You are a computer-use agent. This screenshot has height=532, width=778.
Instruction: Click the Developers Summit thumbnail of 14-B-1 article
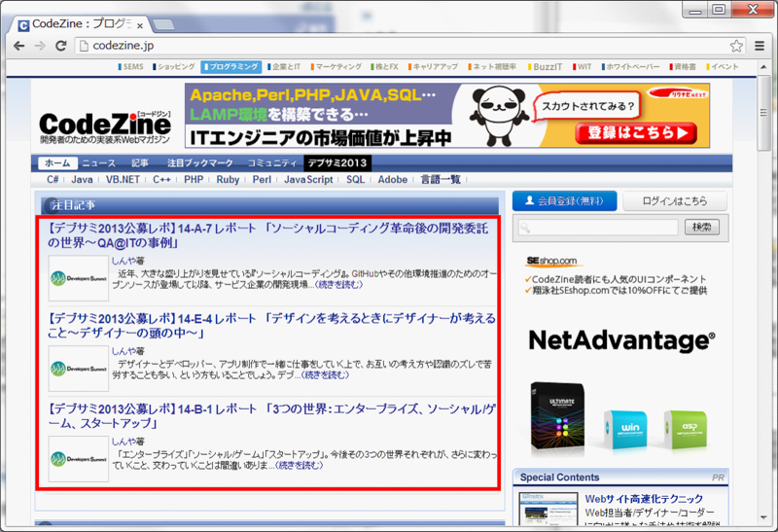tap(79, 459)
